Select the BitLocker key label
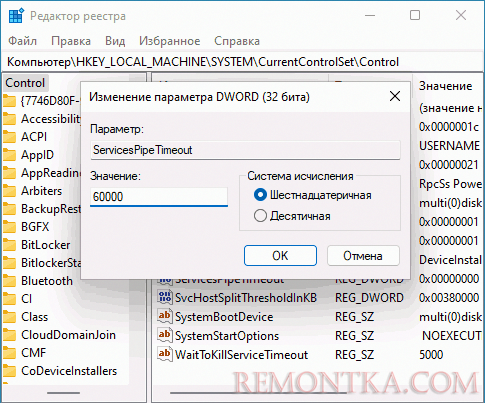 pyautogui.click(x=46, y=245)
